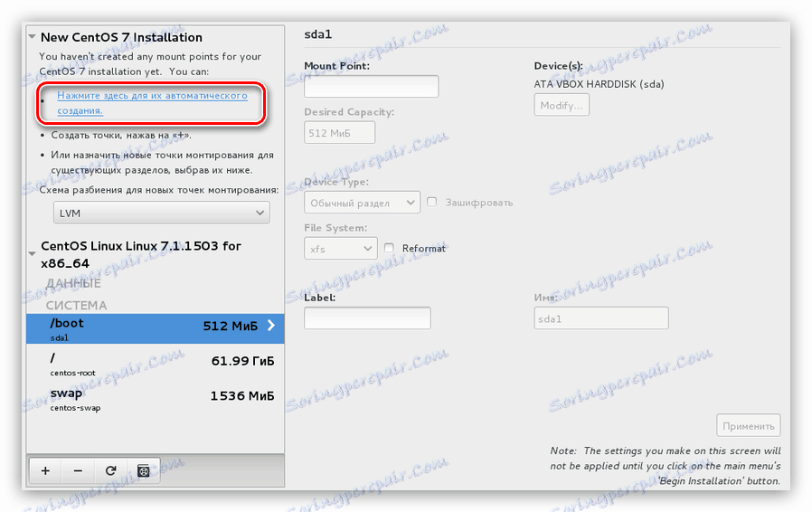
Task: Open the xfs File System dropdown
Action: [x=340, y=249]
